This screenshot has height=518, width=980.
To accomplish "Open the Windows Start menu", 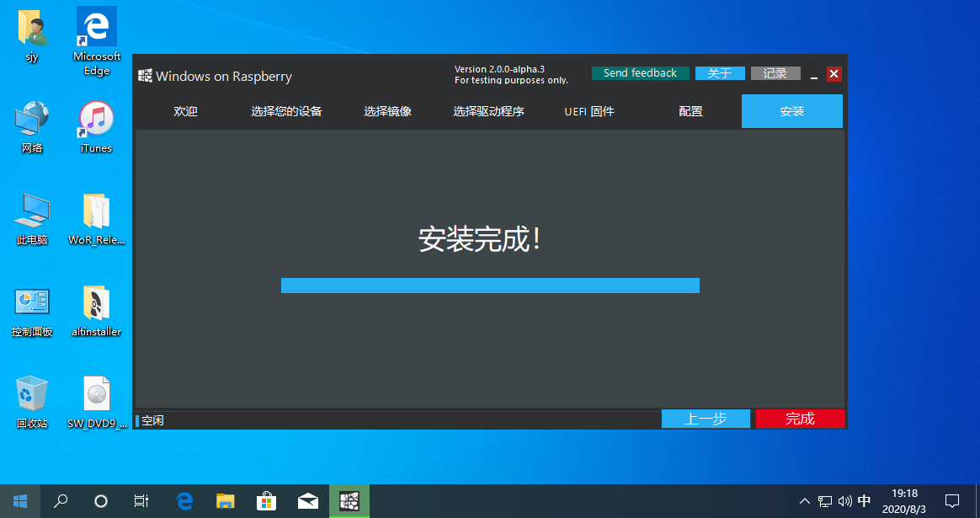I will pyautogui.click(x=20, y=501).
